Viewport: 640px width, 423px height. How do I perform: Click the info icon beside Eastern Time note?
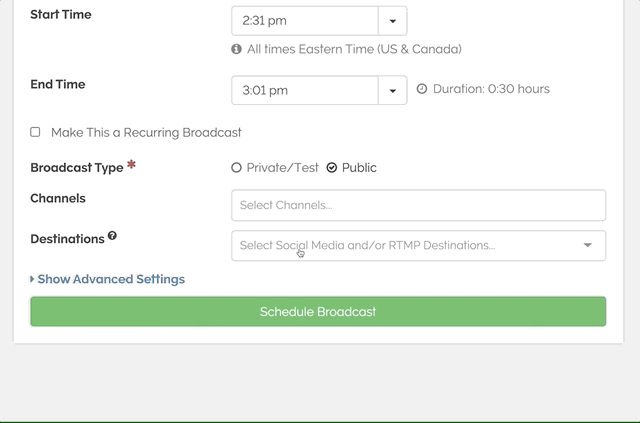[236, 49]
